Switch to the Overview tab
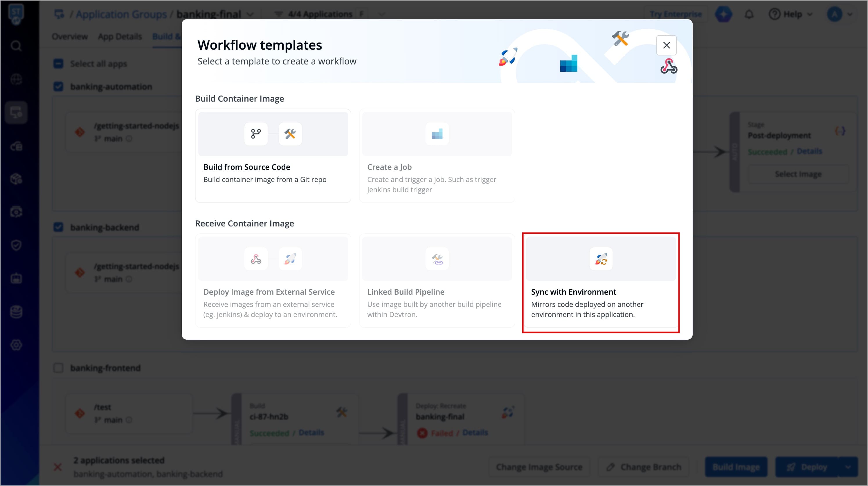 [70, 36]
